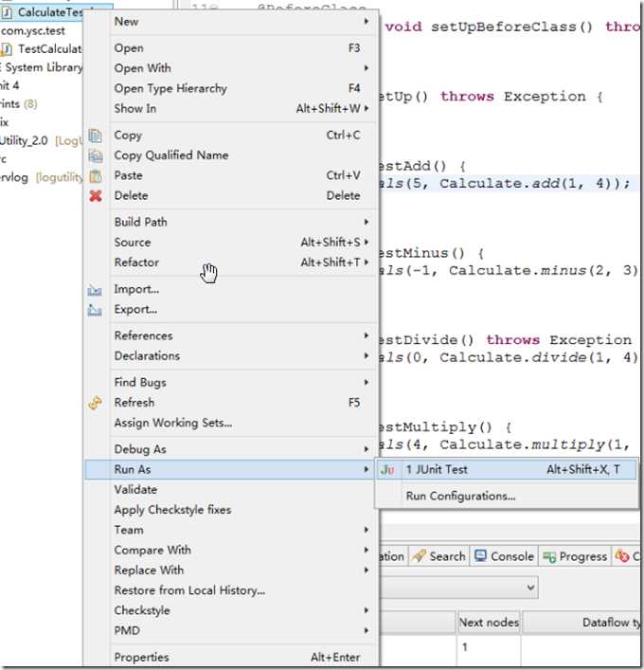Select Open Type Hierarchy menu entry
Screen dimensions: 644x670
[x=170, y=88]
